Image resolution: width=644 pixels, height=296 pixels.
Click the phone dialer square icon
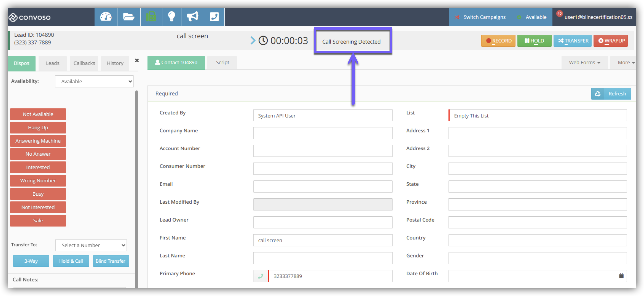[x=214, y=17]
